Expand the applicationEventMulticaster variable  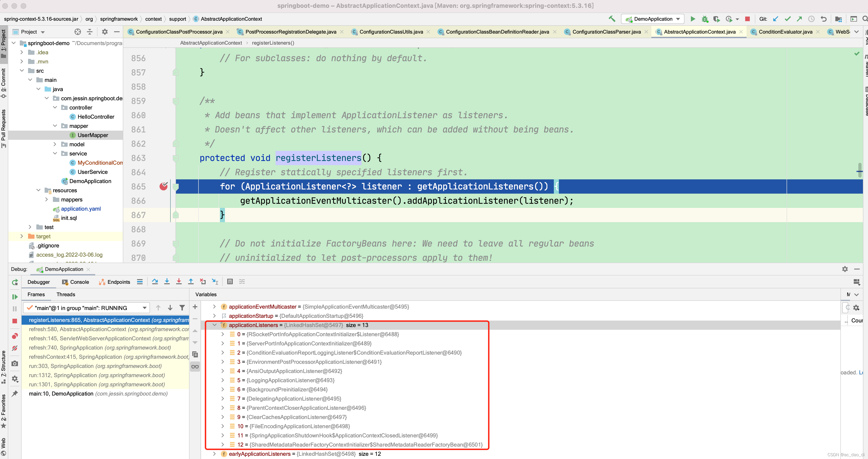[x=214, y=307]
